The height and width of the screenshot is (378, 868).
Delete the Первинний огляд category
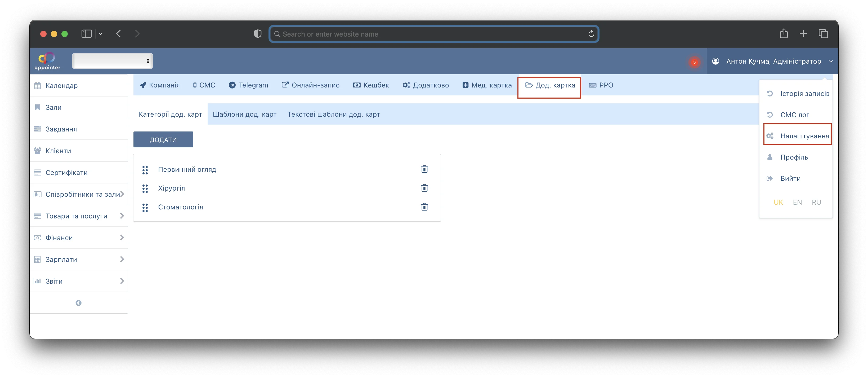pyautogui.click(x=424, y=169)
